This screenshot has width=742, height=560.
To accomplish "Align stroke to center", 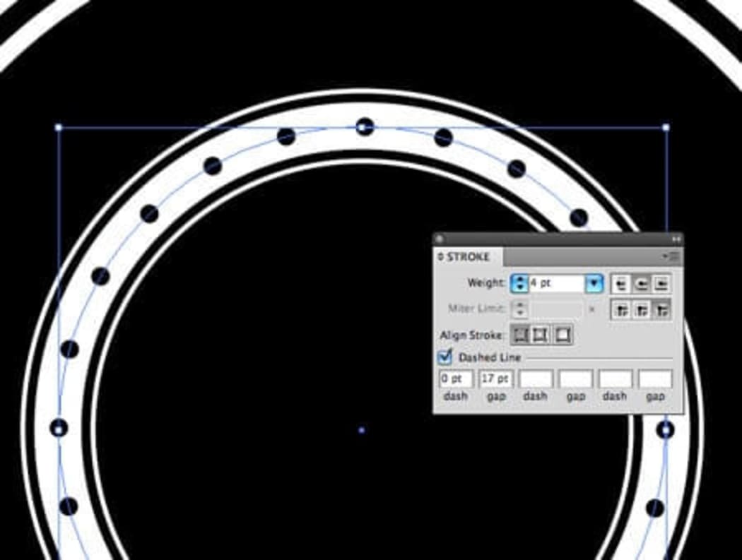I will (520, 335).
